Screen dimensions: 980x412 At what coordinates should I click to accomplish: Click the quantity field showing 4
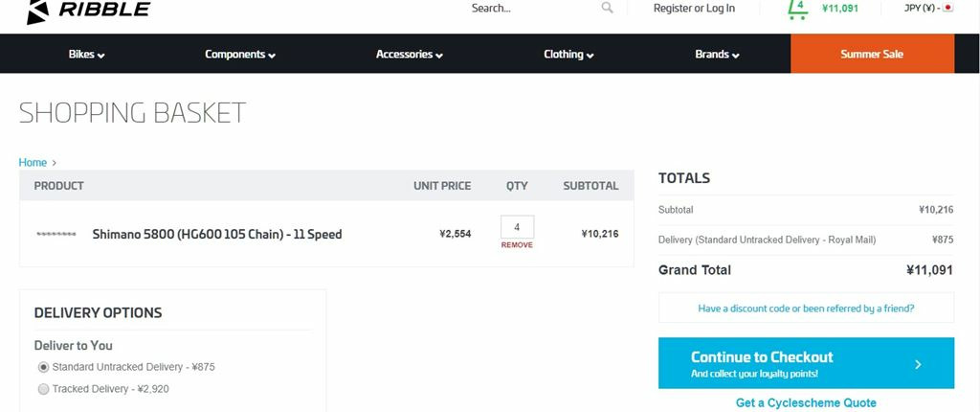tap(517, 227)
